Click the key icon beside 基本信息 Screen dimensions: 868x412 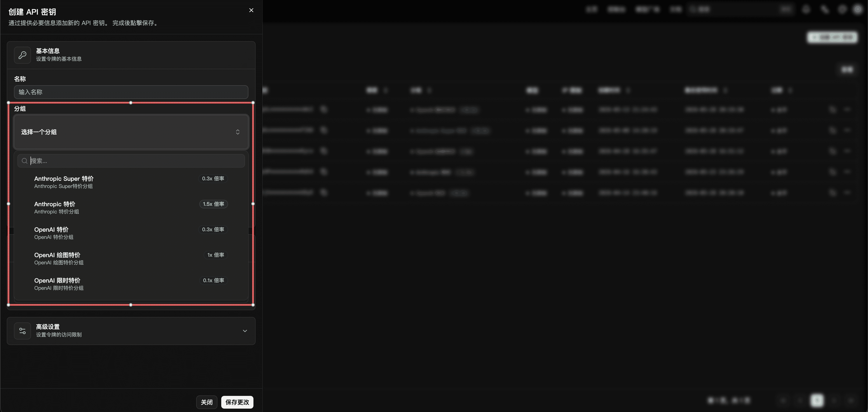tap(23, 55)
